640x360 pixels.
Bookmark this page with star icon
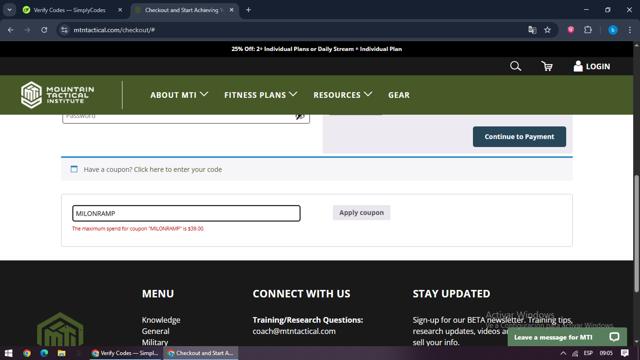(x=547, y=30)
